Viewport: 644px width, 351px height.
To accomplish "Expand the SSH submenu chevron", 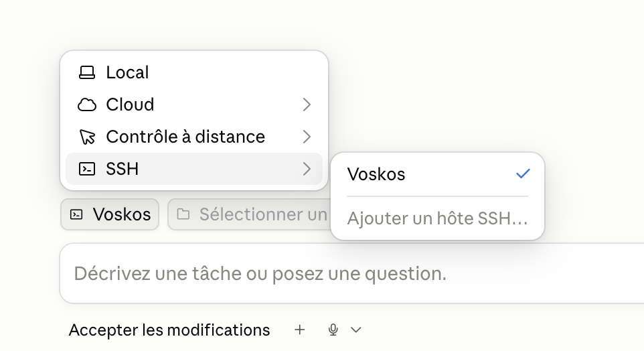I will pos(307,169).
